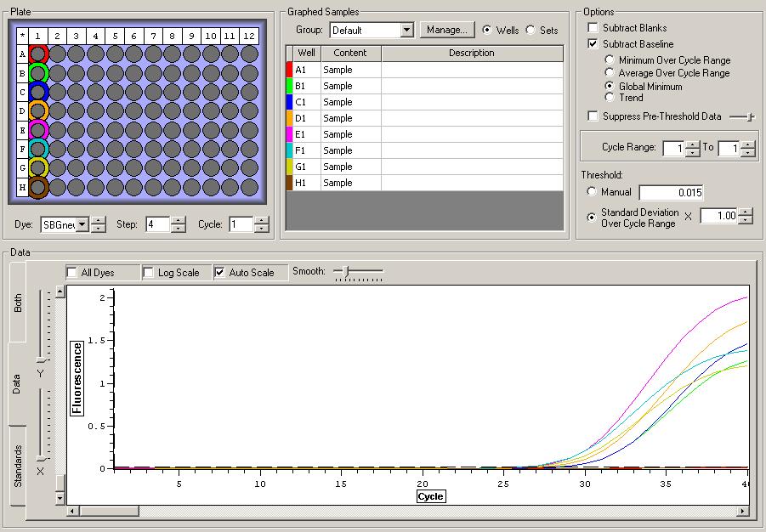This screenshot has width=766, height=532.
Task: Click the Cycle axis label on graph
Action: click(430, 497)
